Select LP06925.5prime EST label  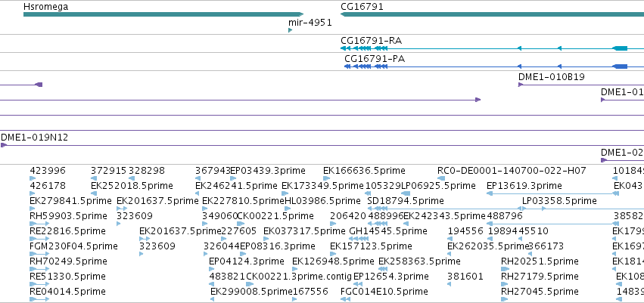[438, 185]
